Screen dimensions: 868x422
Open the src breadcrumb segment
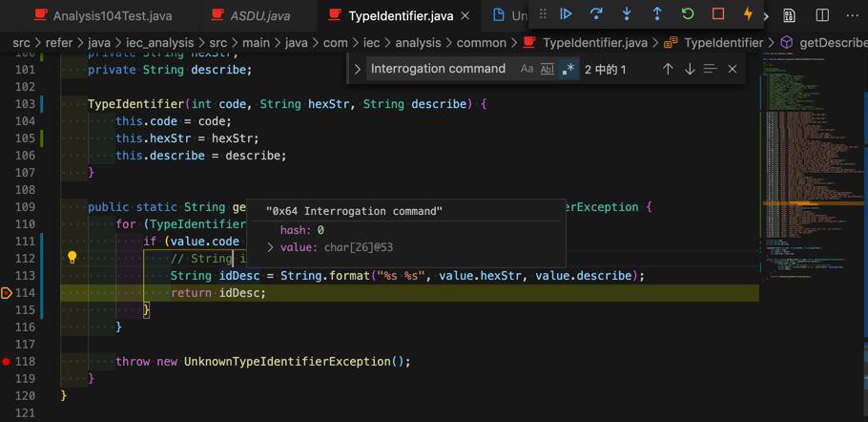(21, 43)
